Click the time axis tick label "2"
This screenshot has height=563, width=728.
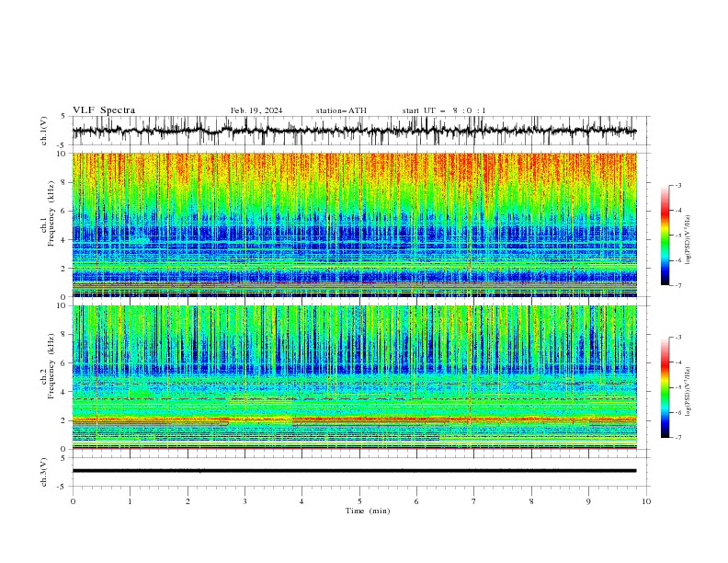click(x=188, y=501)
